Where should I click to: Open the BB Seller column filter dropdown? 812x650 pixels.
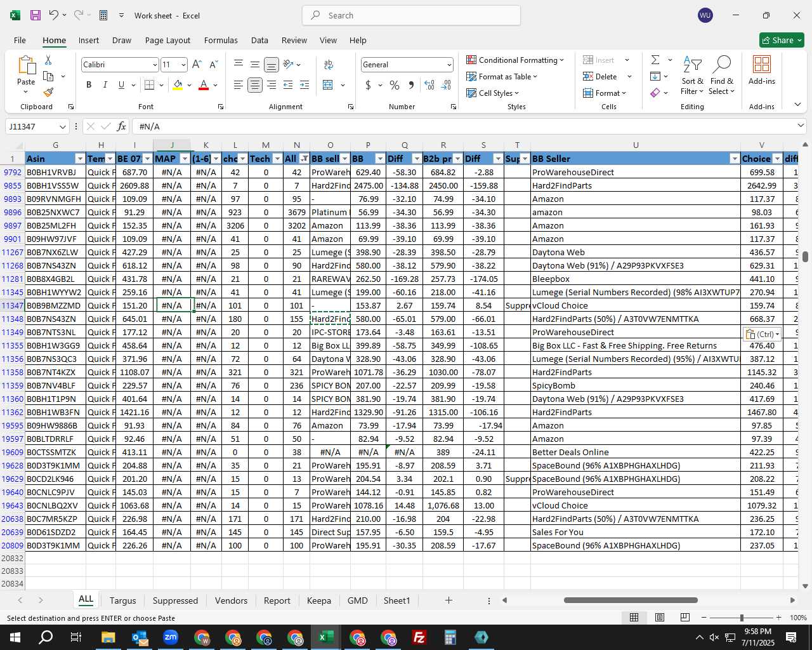[x=735, y=159]
